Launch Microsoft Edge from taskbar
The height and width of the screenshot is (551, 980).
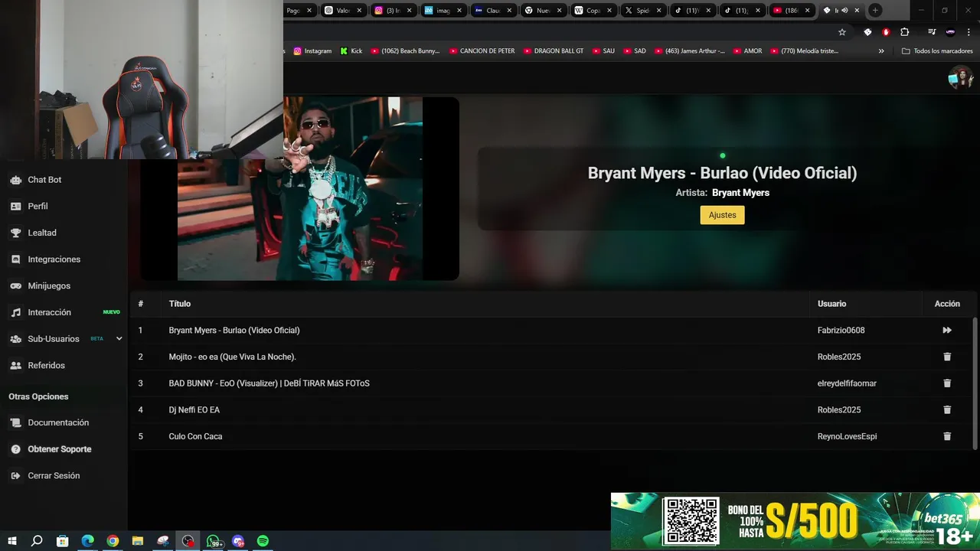click(88, 541)
